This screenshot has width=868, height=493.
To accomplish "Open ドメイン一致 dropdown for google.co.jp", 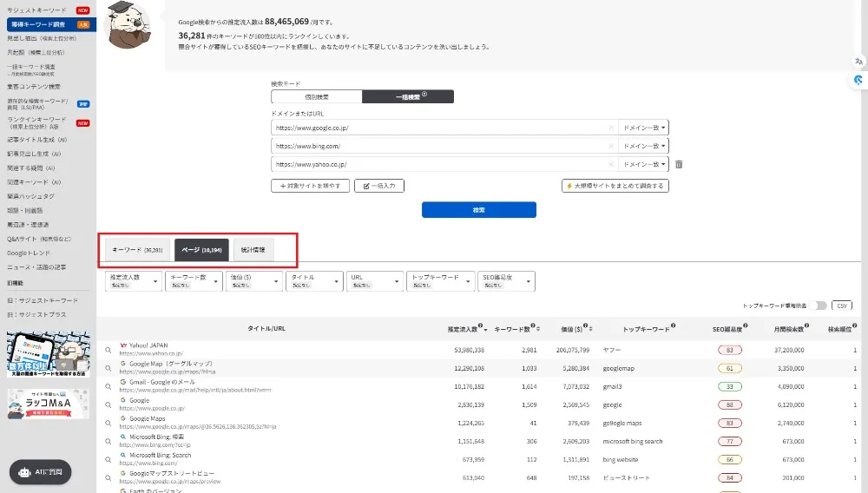I will [644, 128].
